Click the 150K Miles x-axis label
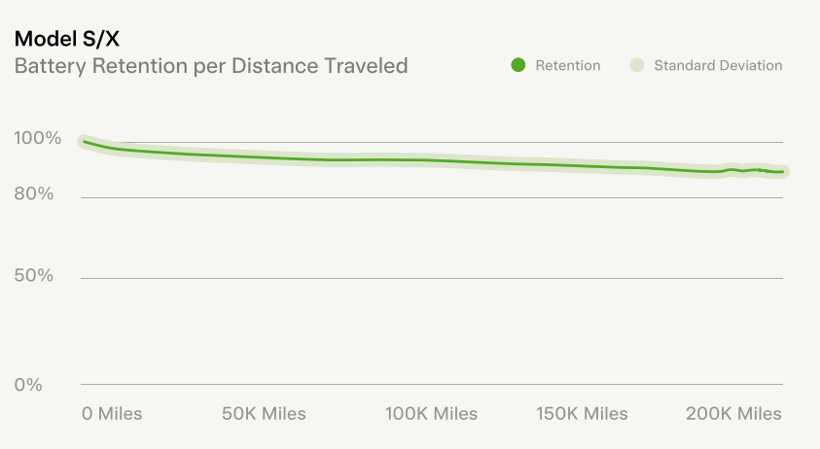 (582, 414)
